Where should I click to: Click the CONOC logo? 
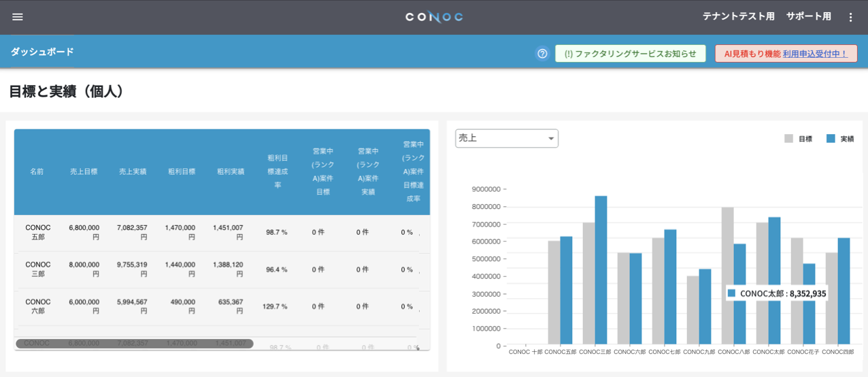(434, 17)
